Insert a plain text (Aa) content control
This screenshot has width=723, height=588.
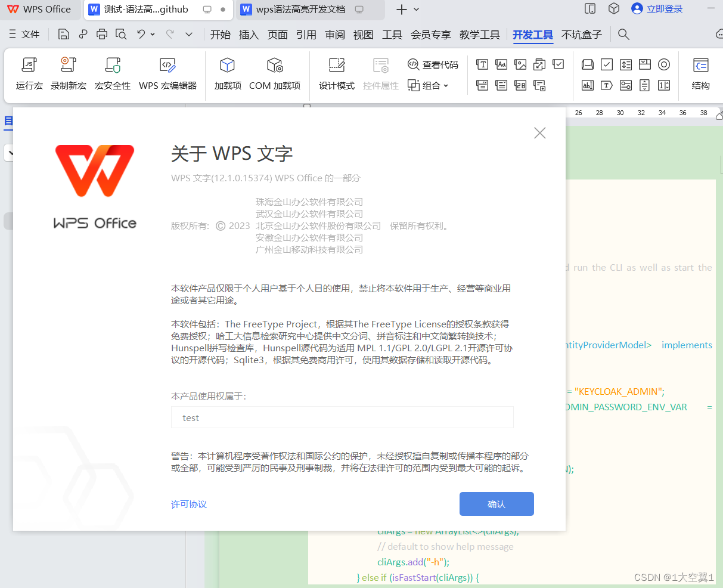point(501,64)
